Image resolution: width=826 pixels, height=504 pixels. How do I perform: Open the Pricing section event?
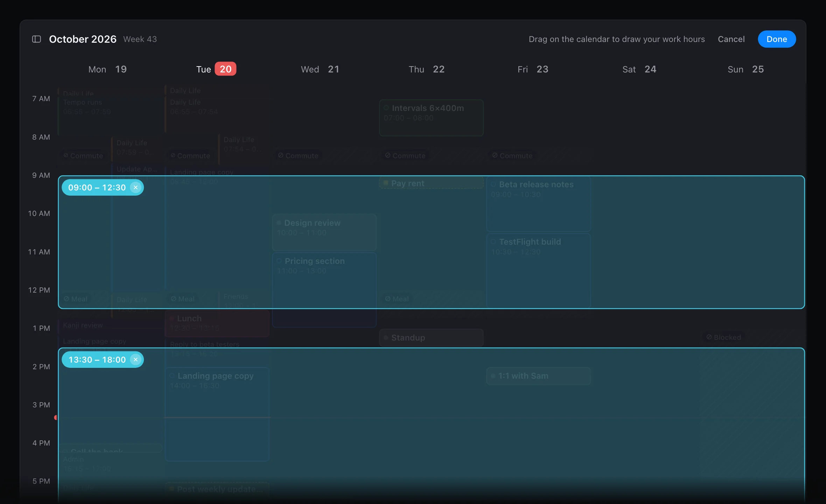324,290
